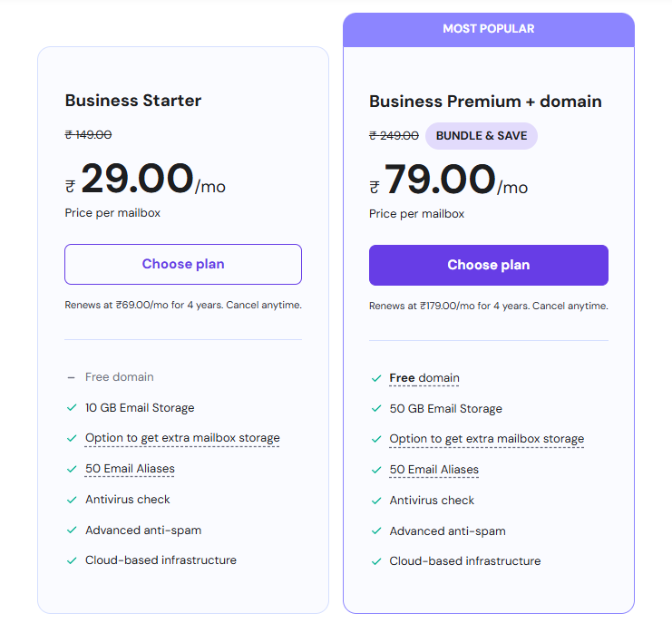Click checkmark next to Starter Antivirus check
Screen dimensions: 672x623
72,500
